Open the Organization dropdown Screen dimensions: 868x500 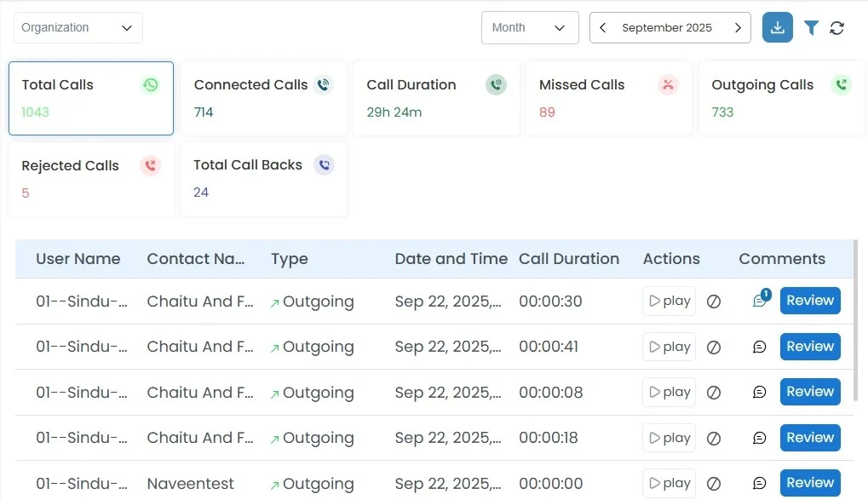[x=77, y=27]
